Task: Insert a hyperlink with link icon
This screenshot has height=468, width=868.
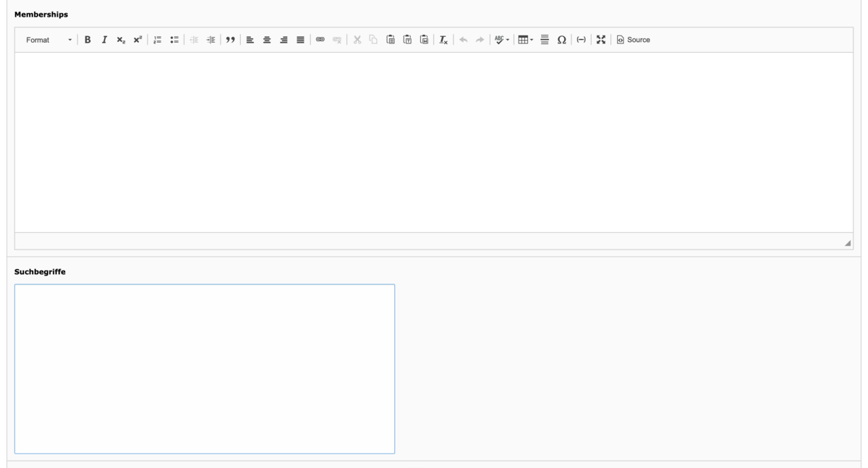Action: pos(320,40)
